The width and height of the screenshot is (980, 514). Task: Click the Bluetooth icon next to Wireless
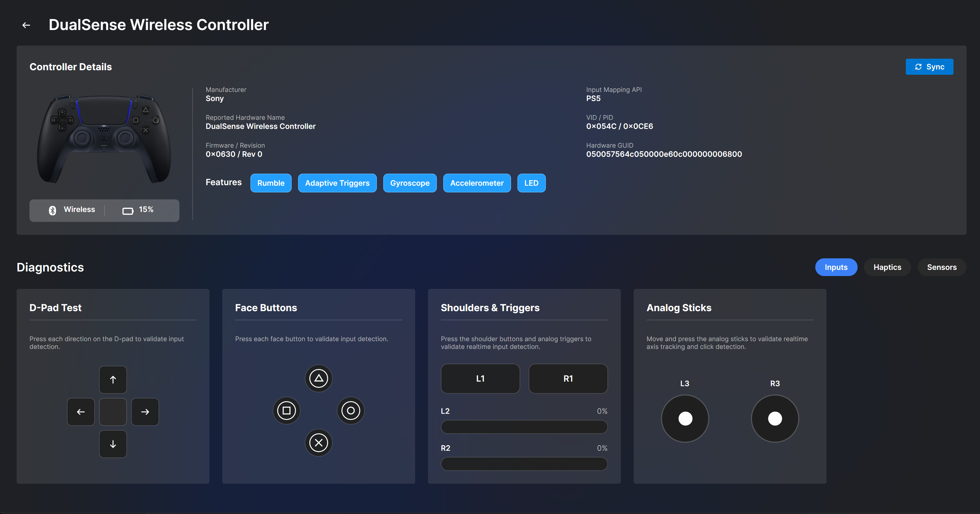tap(52, 210)
